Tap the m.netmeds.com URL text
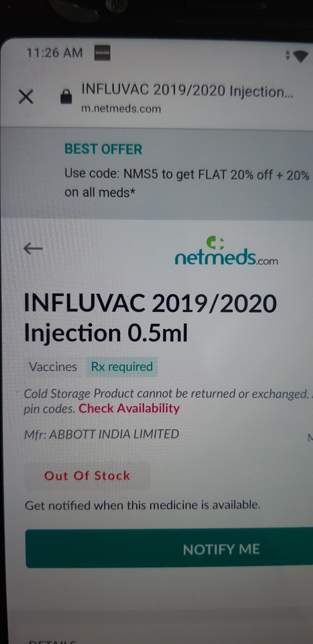This screenshot has height=644, width=313. click(121, 109)
